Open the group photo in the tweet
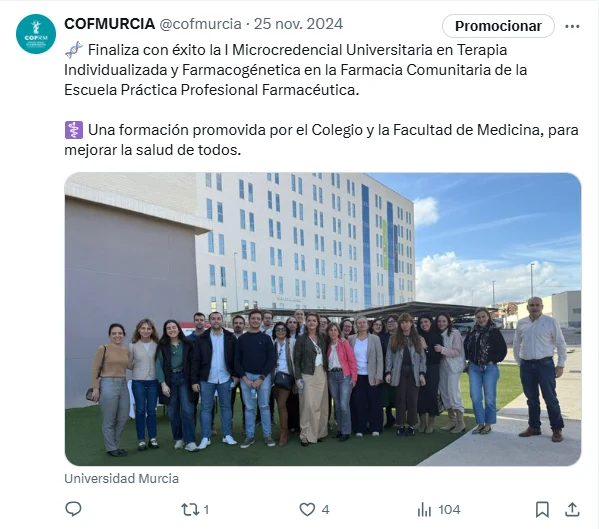The image size is (599, 529). pyautogui.click(x=323, y=319)
